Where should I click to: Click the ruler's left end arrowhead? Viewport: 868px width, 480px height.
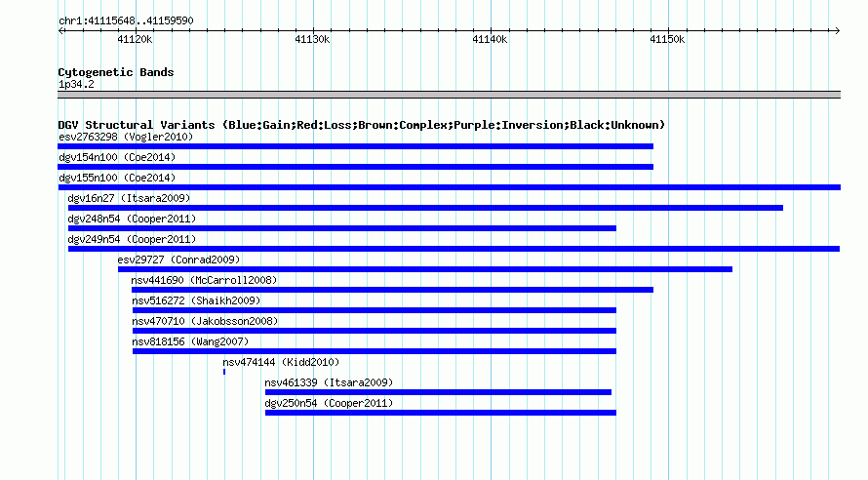coord(61,31)
